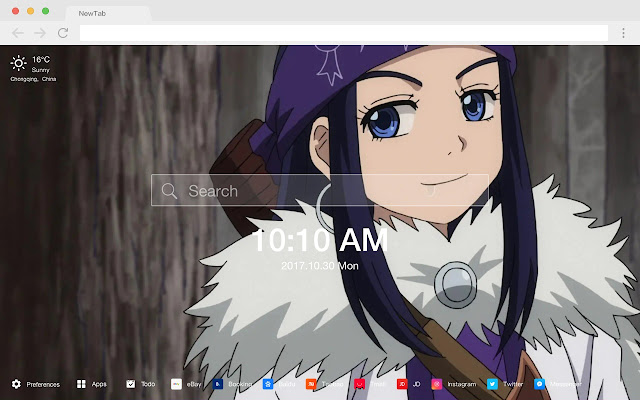Click the 2017.10.30 Mon date
The width and height of the screenshot is (640, 400).
pos(320,266)
